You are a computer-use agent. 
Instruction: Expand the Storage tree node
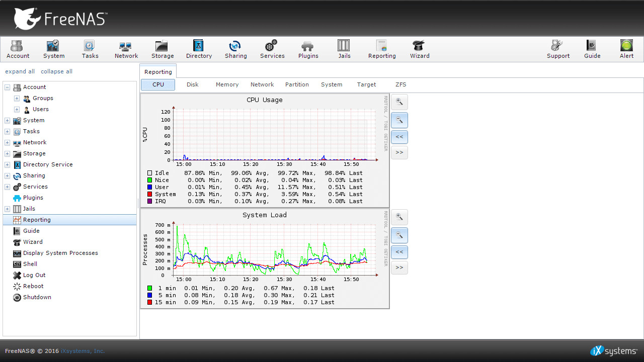coord(8,153)
